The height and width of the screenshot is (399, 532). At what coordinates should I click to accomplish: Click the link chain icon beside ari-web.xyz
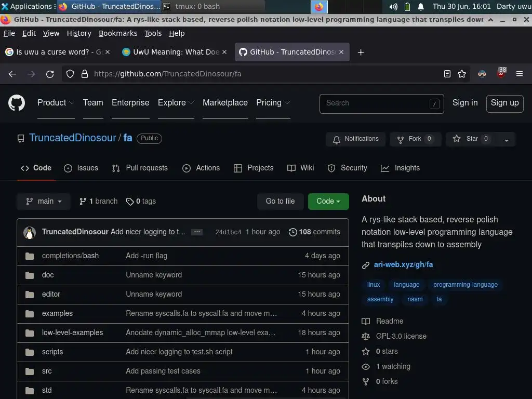[365, 265]
